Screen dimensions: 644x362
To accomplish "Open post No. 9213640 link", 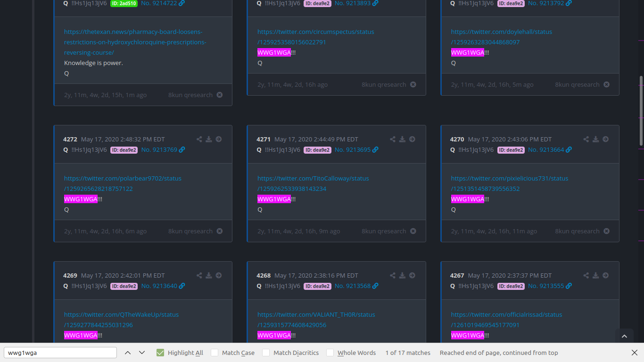I will point(159,286).
